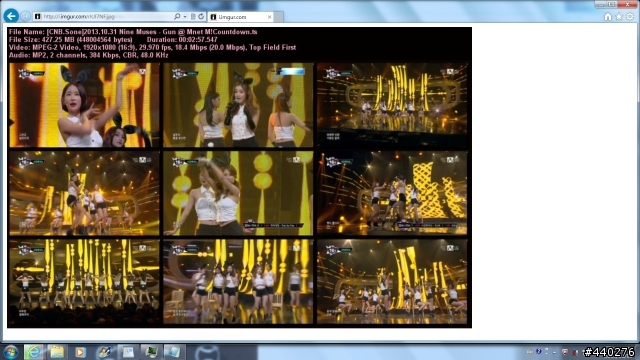Image resolution: width=640 pixels, height=360 pixels.
Task: Click the red shield tray icon
Action: [565, 352]
